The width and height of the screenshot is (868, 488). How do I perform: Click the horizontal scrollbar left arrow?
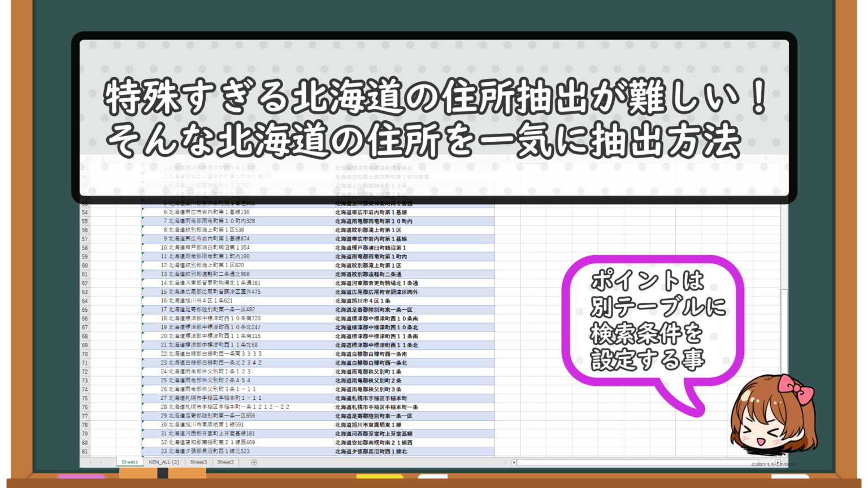(514, 462)
